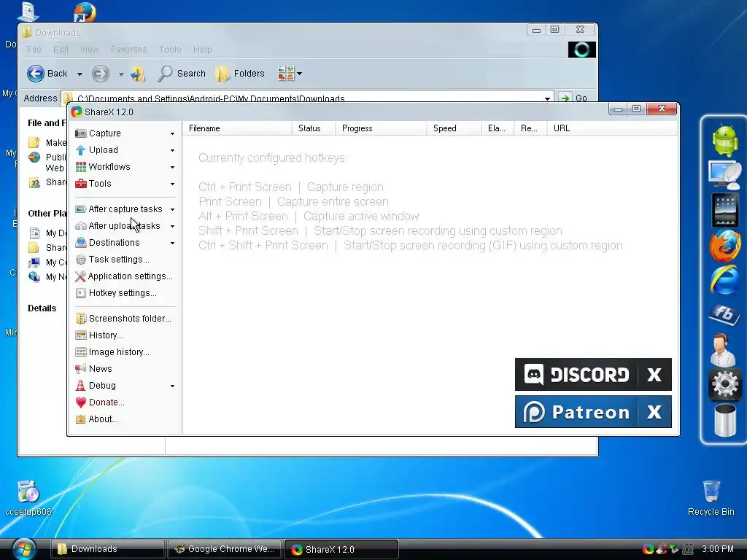Switch to Google Chrome taskbar button
Viewport: 747px width, 560px height.
pos(224,549)
